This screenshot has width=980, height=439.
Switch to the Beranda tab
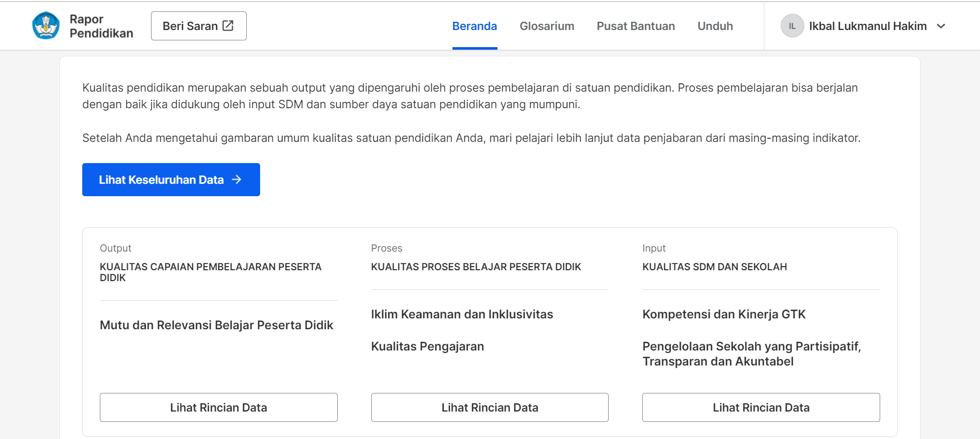point(474,26)
